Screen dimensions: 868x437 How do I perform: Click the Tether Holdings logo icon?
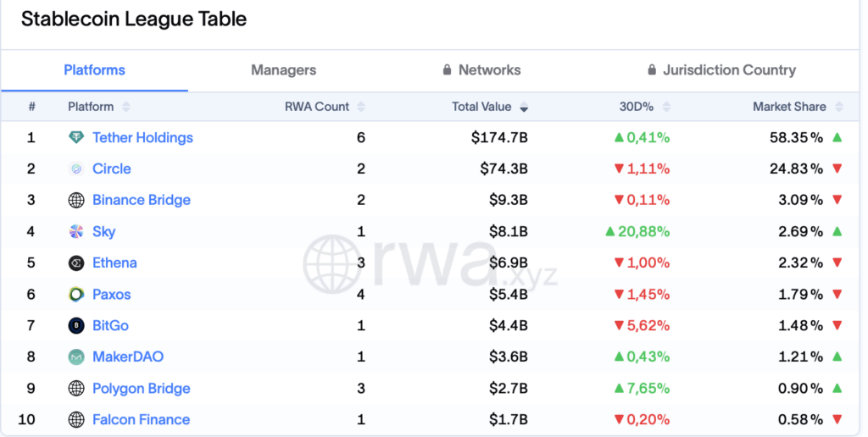(76, 137)
